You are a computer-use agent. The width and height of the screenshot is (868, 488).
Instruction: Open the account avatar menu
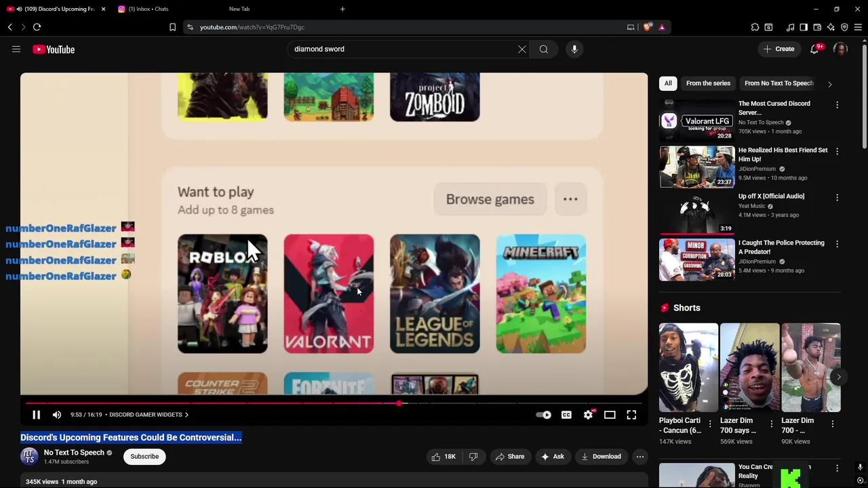[x=840, y=49]
